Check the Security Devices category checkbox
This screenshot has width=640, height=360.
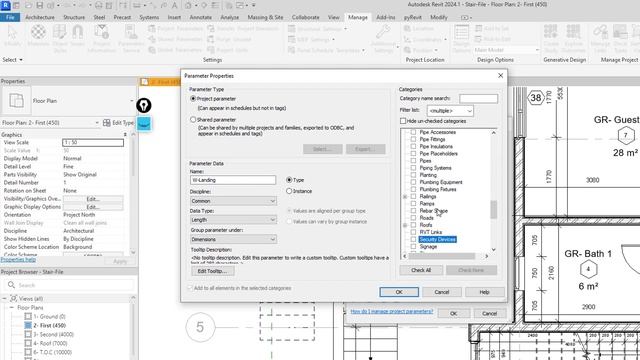click(x=413, y=239)
